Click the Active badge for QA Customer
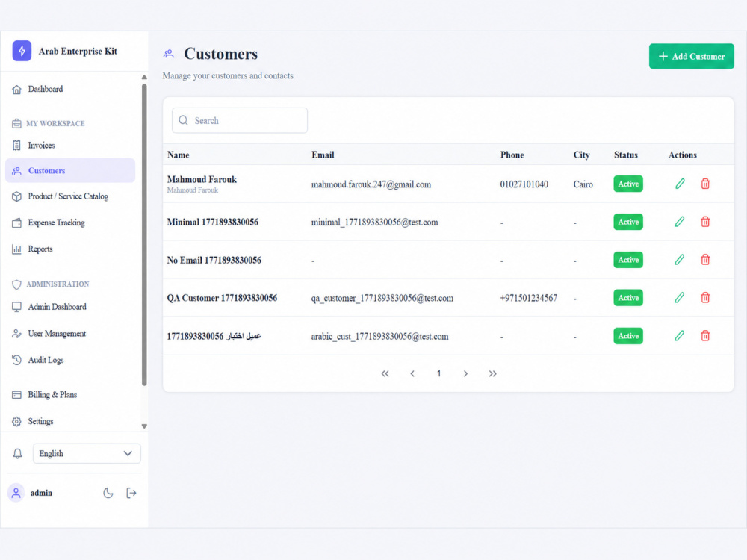The height and width of the screenshot is (560, 747). (x=628, y=298)
